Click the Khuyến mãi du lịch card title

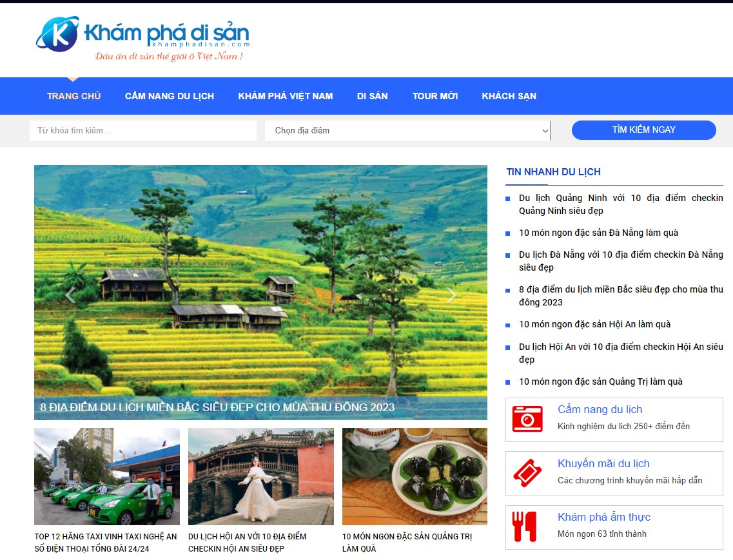pyautogui.click(x=603, y=464)
